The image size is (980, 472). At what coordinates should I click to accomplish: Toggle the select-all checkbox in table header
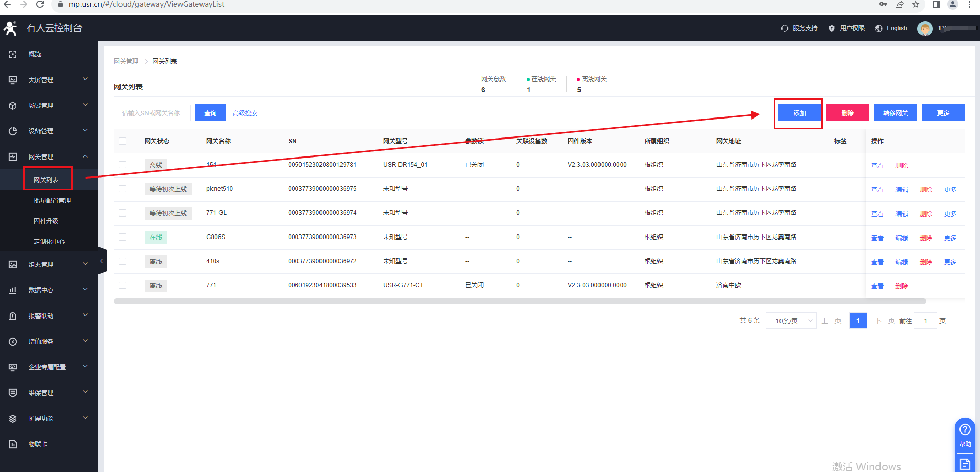(123, 141)
